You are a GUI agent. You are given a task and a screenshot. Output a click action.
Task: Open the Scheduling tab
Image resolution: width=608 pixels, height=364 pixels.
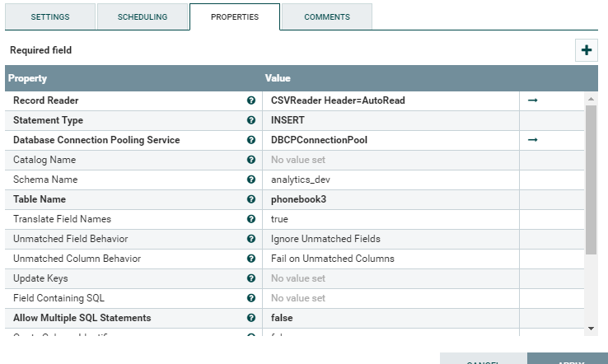(x=143, y=16)
